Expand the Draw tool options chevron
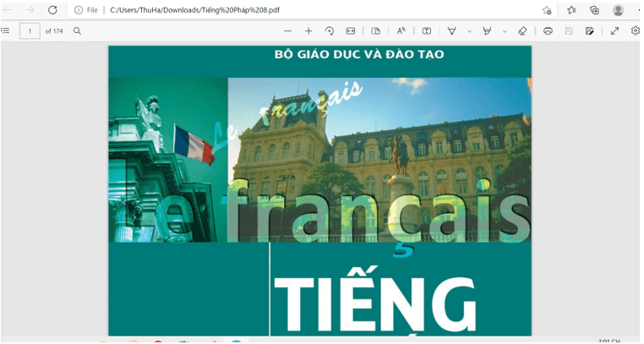 (469, 31)
